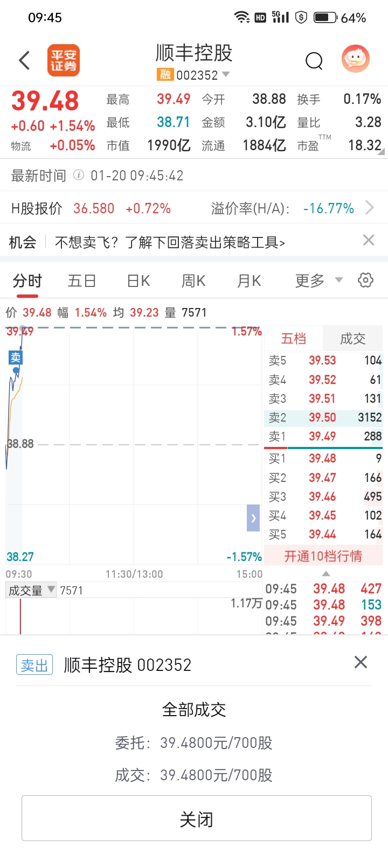Image resolution: width=388 pixels, height=868 pixels.
Task: Open H股报价 details chevron
Action: (369, 207)
